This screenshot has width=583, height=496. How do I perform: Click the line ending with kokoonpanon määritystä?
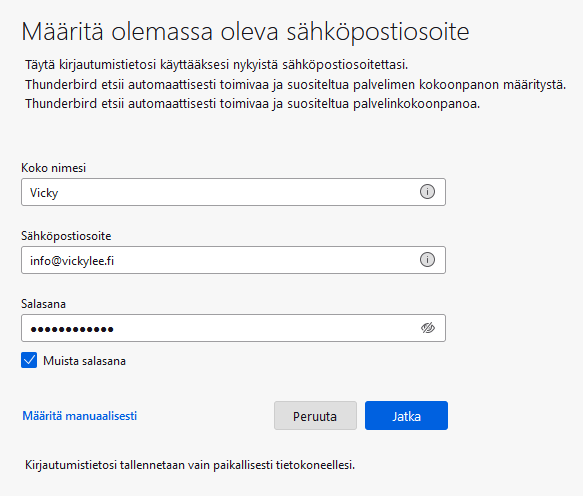point(295,85)
